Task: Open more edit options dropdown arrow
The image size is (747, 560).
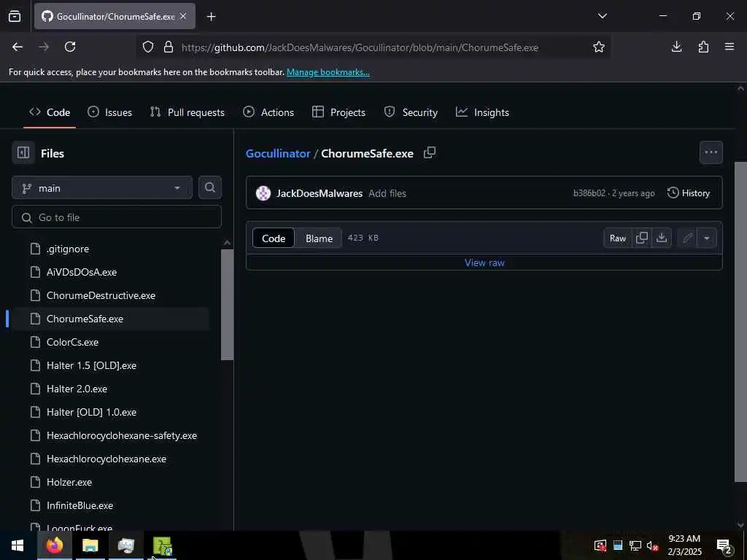Action: click(706, 238)
